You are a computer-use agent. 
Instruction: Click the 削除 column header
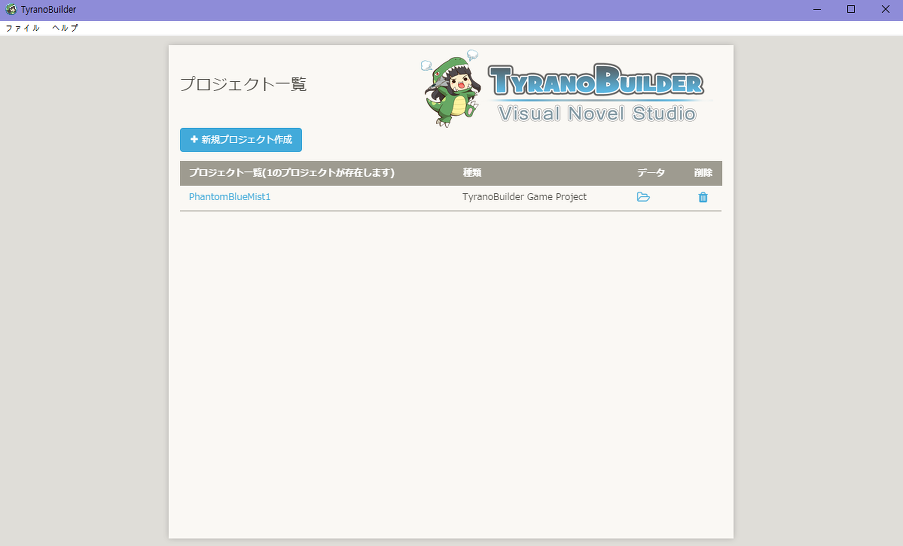(703, 173)
